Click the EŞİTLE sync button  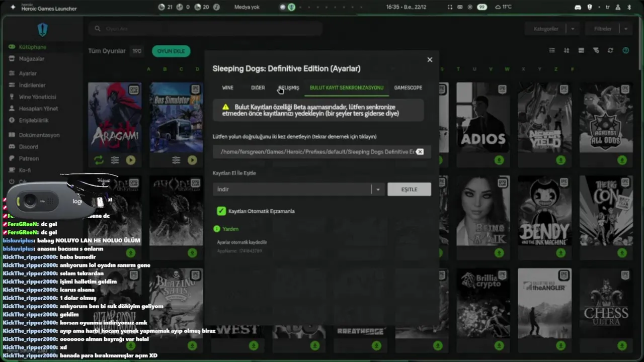409,189
